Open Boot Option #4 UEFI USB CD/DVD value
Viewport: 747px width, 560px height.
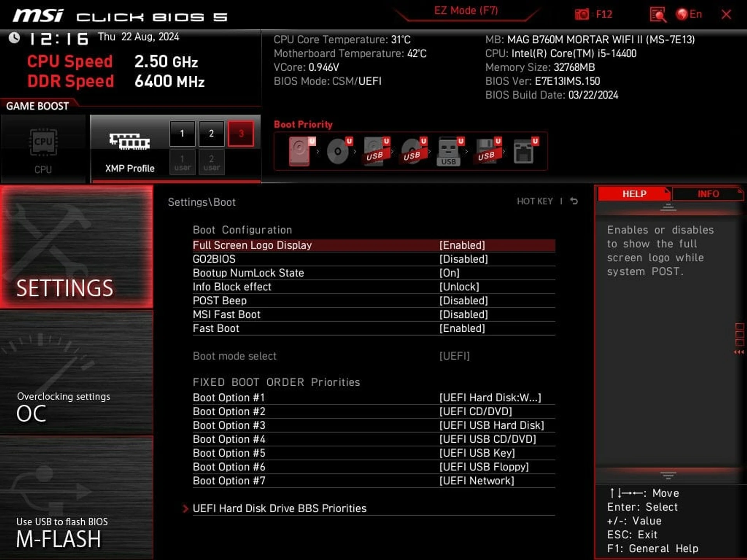click(487, 439)
